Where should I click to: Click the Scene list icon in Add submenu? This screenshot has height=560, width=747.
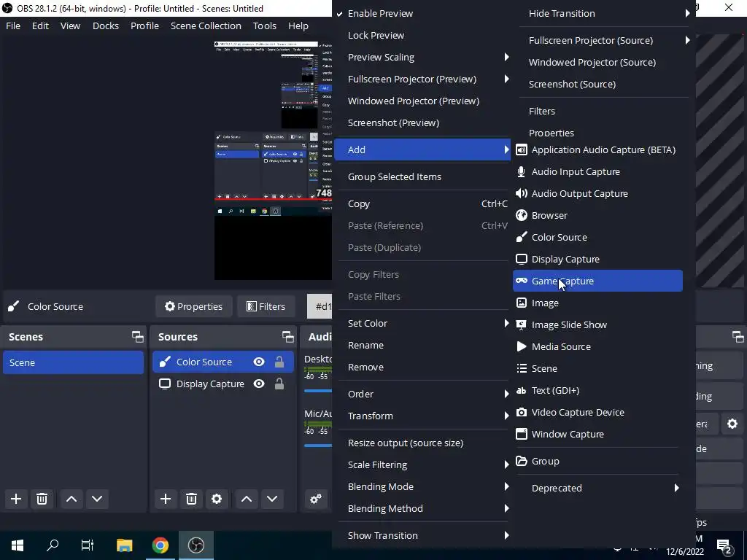[522, 368]
